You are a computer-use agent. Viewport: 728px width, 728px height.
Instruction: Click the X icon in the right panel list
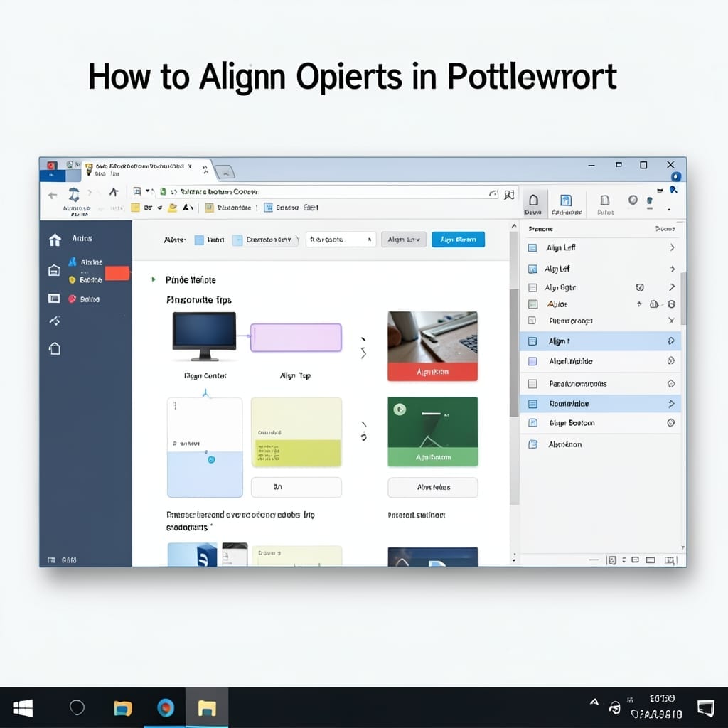(x=671, y=321)
